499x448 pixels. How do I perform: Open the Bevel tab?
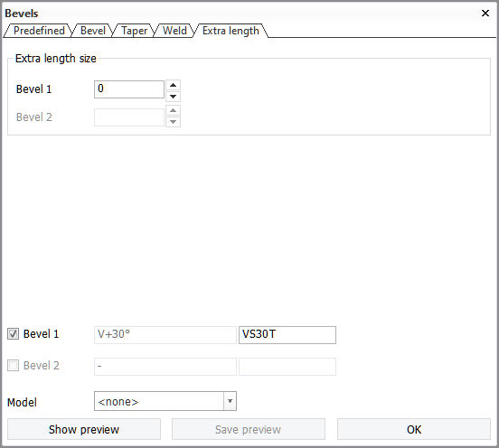[92, 31]
